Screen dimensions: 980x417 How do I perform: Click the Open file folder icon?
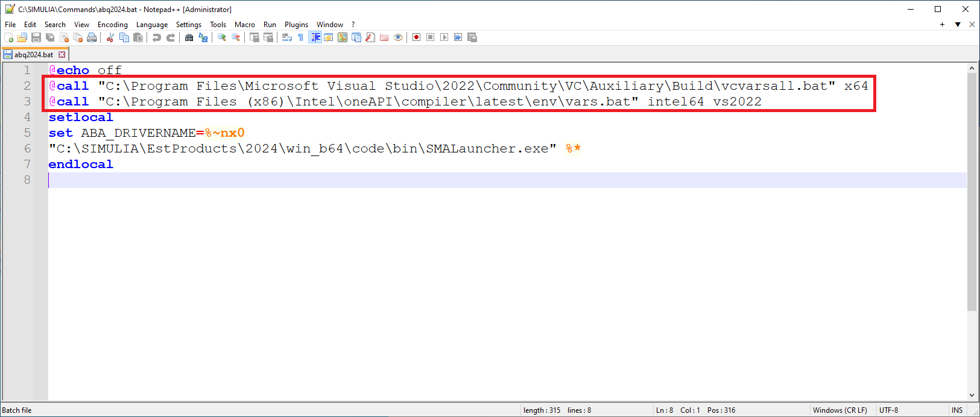coord(22,37)
